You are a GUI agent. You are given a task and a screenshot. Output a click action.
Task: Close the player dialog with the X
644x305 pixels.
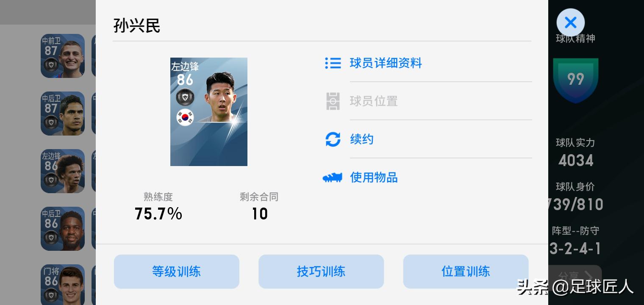pos(571,22)
